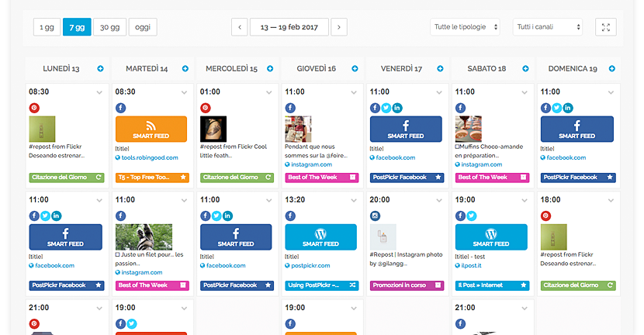Add a post on Mercoledì 15
The width and height of the screenshot is (644, 335).
(x=270, y=68)
